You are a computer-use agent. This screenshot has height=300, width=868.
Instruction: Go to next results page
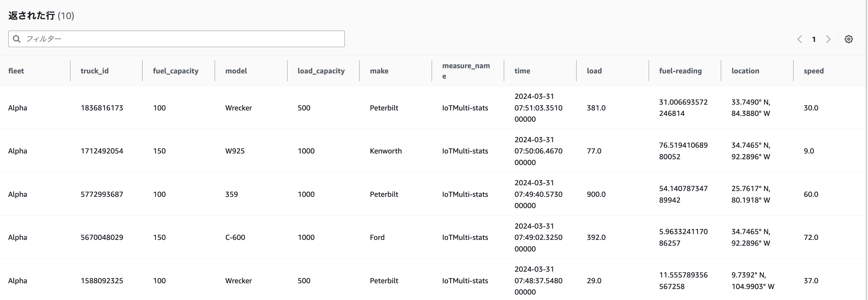coord(828,39)
